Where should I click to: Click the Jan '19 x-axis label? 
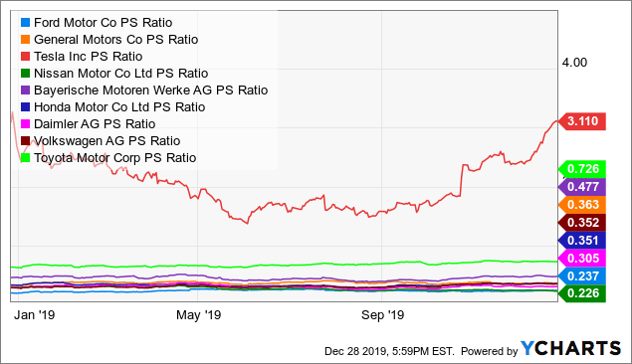[x=34, y=315]
